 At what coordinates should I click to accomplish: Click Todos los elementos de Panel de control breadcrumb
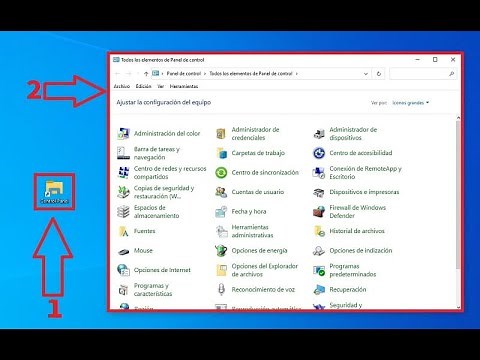[251, 74]
